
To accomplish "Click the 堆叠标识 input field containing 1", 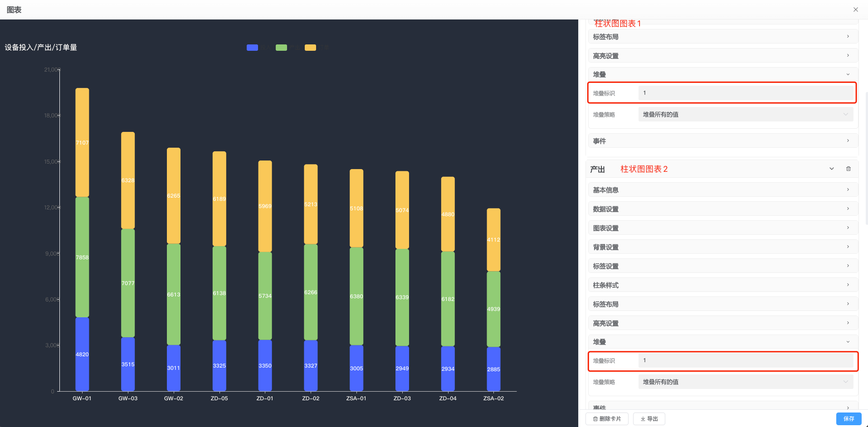I will (x=746, y=92).
